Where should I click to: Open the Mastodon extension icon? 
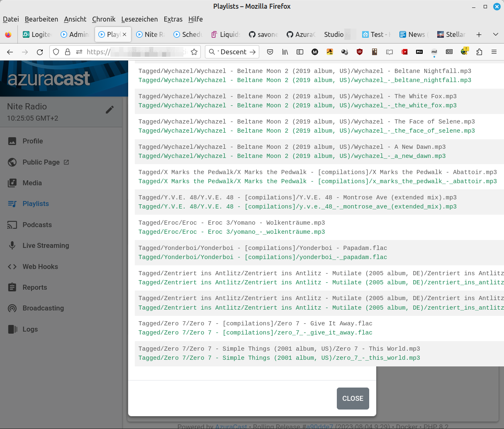(315, 52)
